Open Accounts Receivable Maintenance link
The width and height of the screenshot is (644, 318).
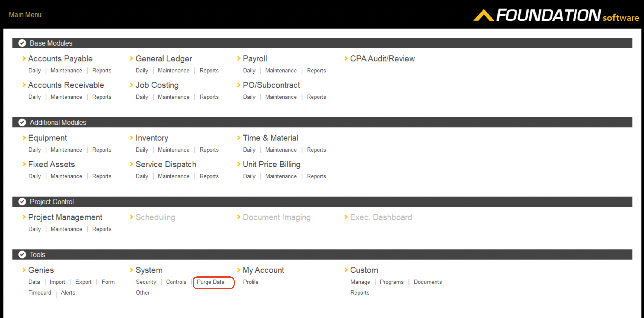coord(66,97)
